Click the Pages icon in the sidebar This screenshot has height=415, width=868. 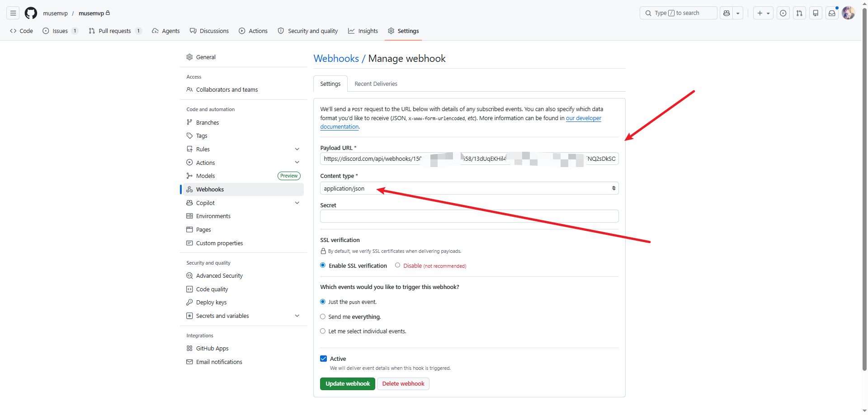(x=189, y=230)
